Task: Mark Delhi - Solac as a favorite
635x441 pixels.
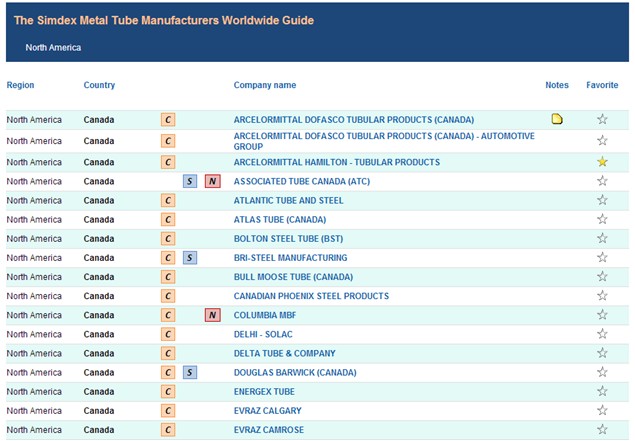Action: [x=602, y=334]
